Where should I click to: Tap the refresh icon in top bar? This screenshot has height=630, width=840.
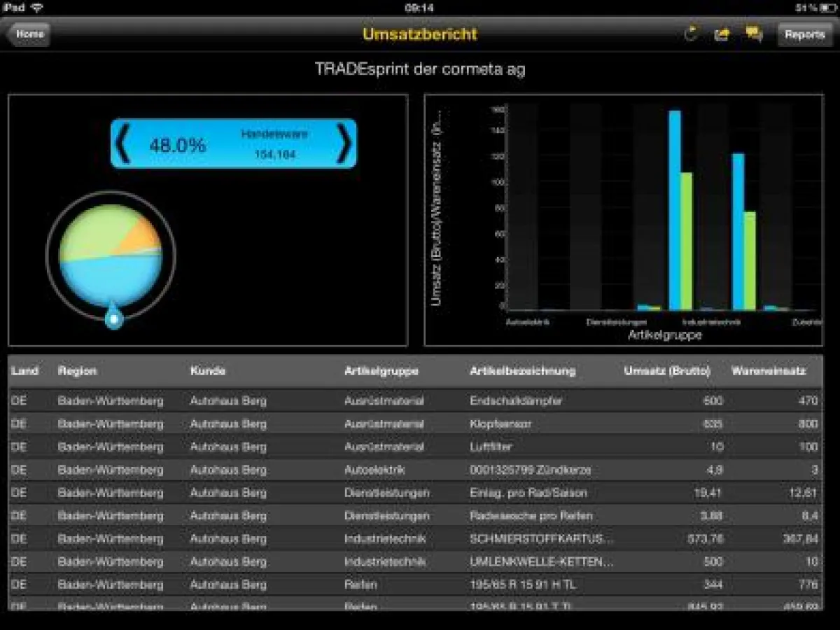pos(691,34)
